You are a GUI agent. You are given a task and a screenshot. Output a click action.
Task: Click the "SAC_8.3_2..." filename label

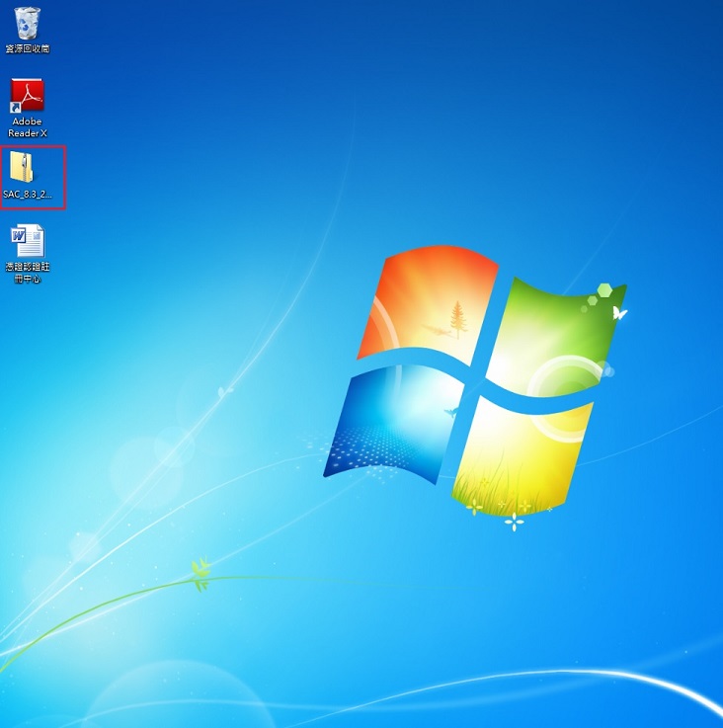point(28,195)
